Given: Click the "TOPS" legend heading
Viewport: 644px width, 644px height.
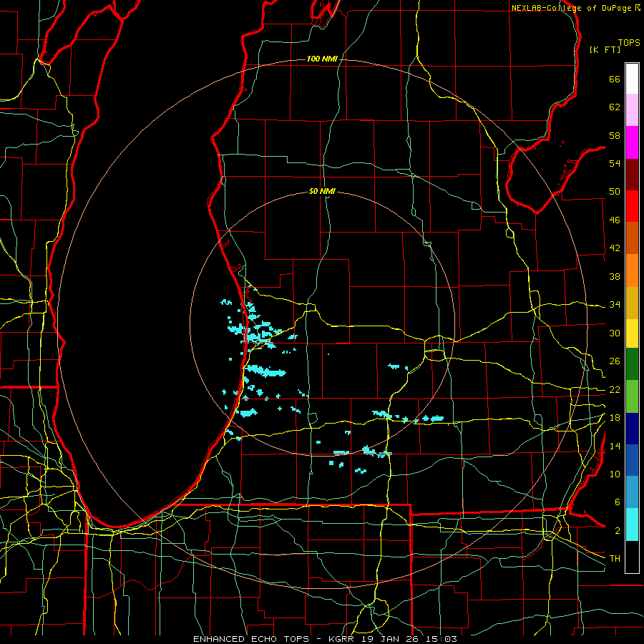Looking at the screenshot, I should (x=629, y=43).
